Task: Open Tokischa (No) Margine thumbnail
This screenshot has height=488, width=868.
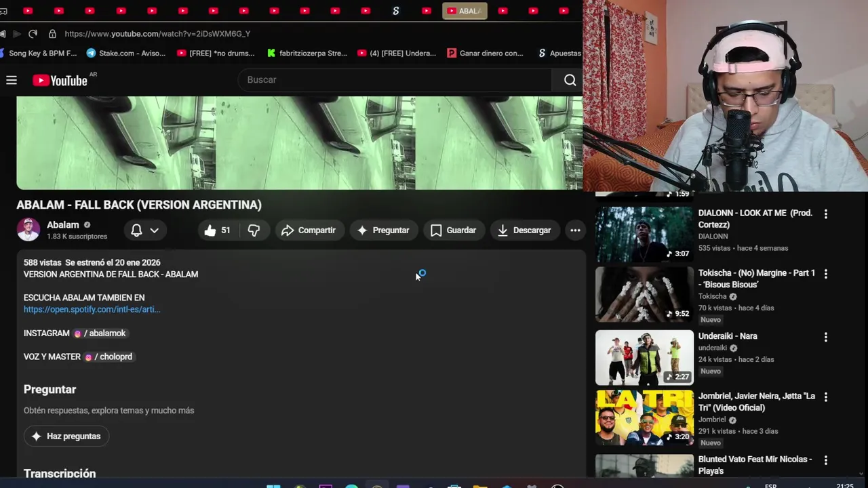Action: pyautogui.click(x=644, y=295)
